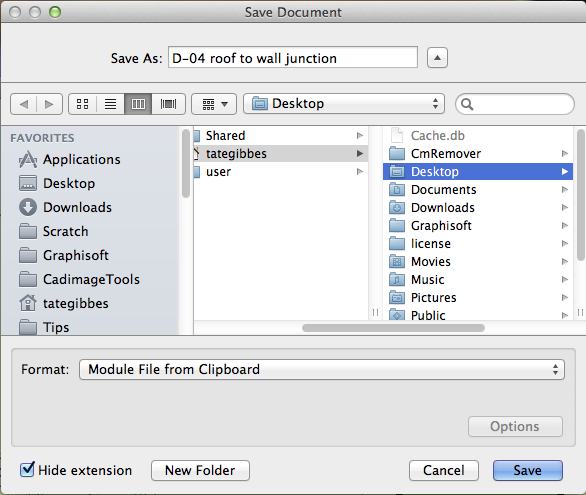The width and height of the screenshot is (586, 495).
Task: Toggle the Hide extension checkbox
Action: pyautogui.click(x=27, y=470)
